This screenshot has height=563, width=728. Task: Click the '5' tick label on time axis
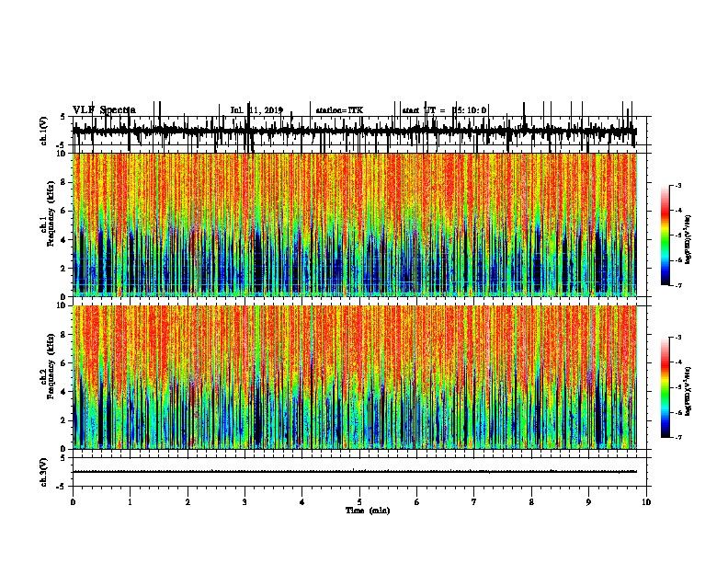(359, 502)
